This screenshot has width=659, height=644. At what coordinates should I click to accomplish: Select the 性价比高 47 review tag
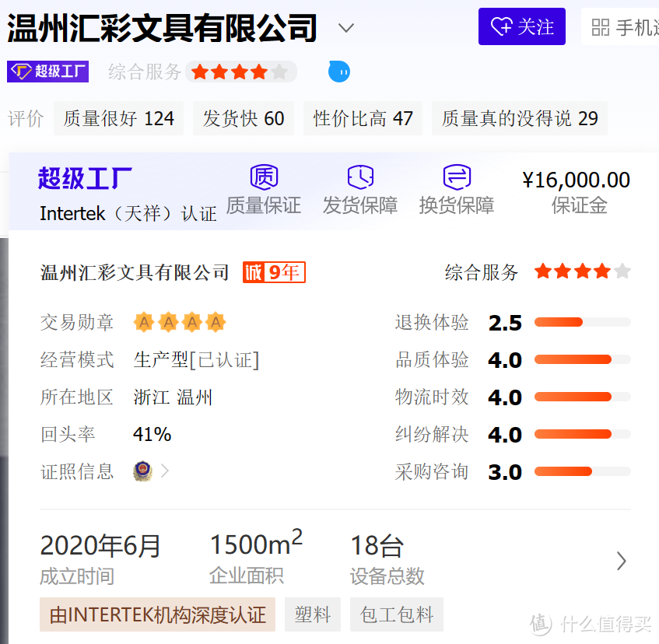click(363, 118)
